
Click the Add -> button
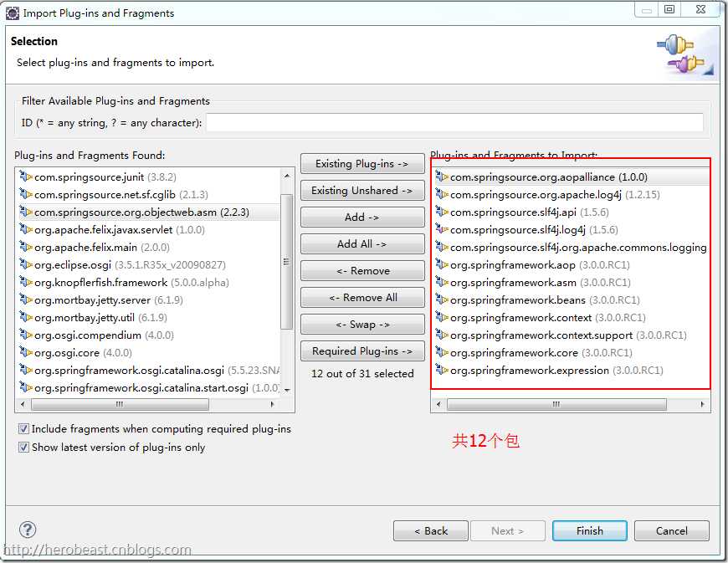point(362,218)
